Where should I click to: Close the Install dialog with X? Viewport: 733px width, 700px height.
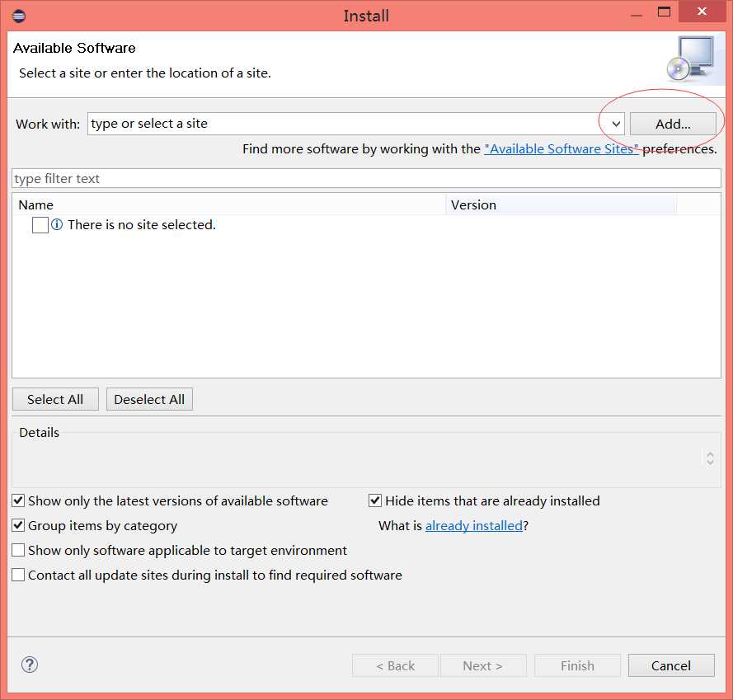coord(702,12)
